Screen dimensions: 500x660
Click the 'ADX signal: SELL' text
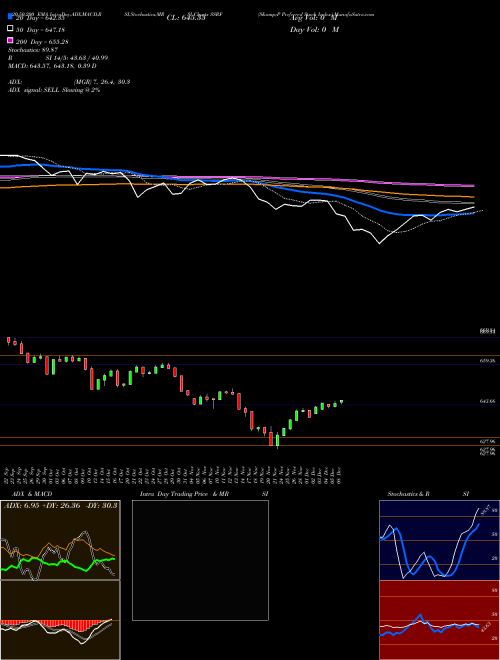35,90
